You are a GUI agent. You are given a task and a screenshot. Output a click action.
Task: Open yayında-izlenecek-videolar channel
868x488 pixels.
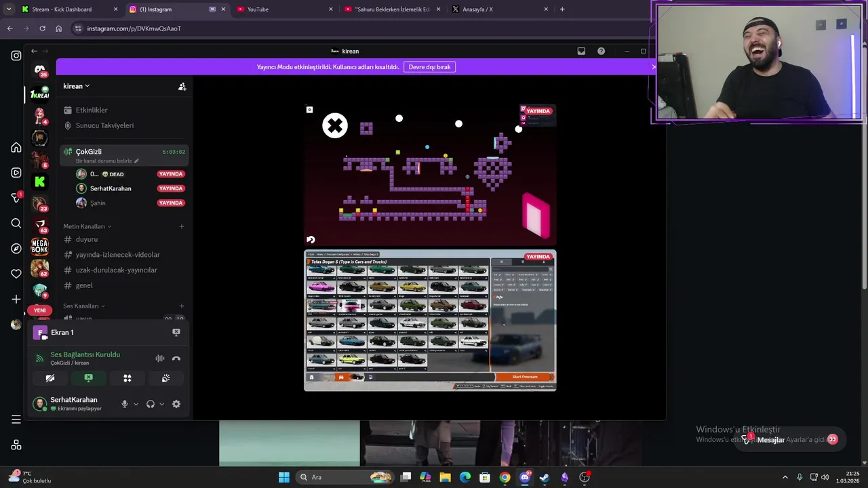pos(123,255)
